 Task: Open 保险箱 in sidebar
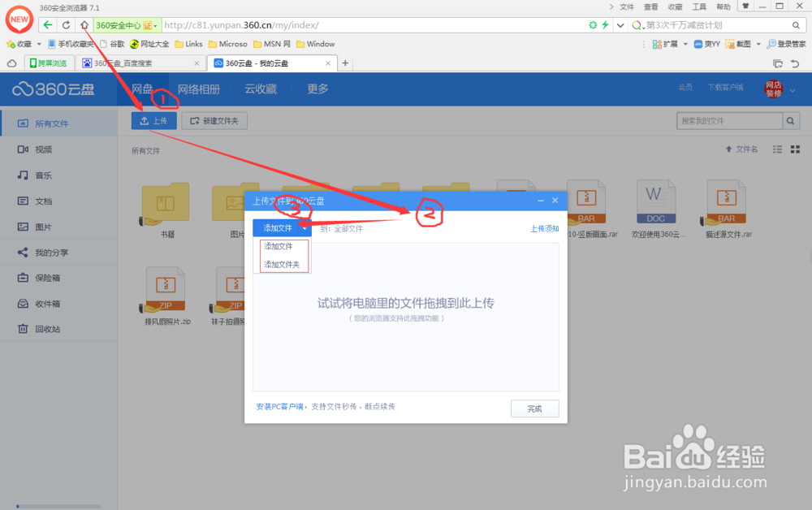(x=59, y=278)
